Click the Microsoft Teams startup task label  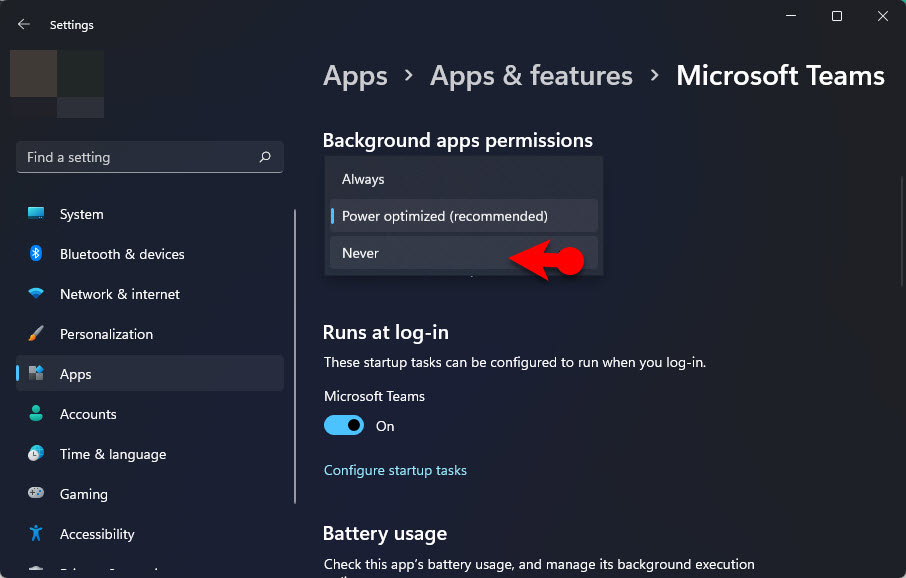coord(374,396)
